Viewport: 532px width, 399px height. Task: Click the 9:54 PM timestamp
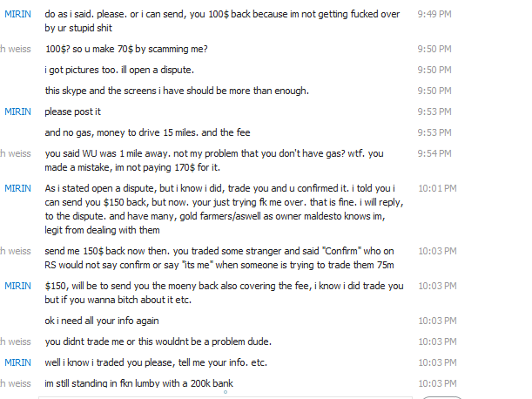pyautogui.click(x=434, y=153)
